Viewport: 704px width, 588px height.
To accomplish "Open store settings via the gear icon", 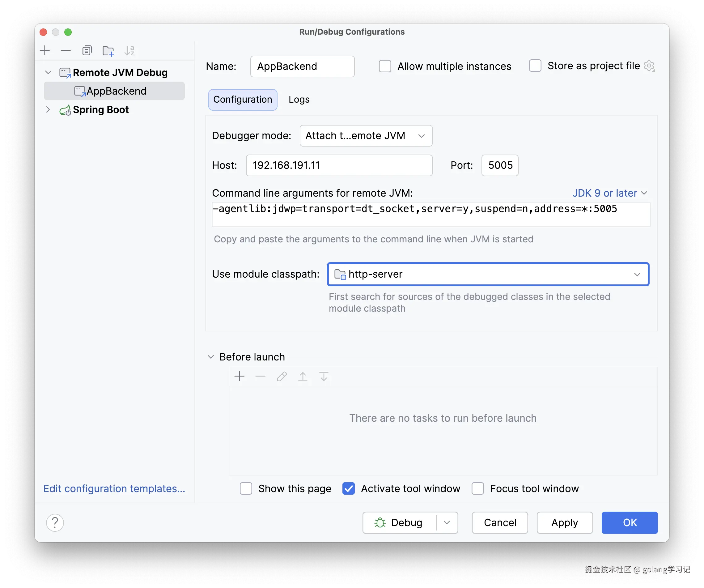I will 649,66.
